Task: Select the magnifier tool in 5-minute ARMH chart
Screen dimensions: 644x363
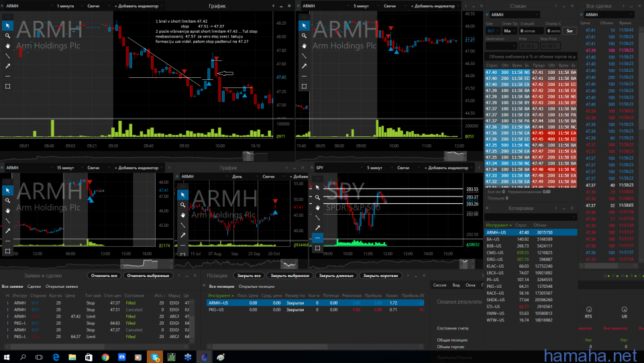Action: [x=304, y=36]
